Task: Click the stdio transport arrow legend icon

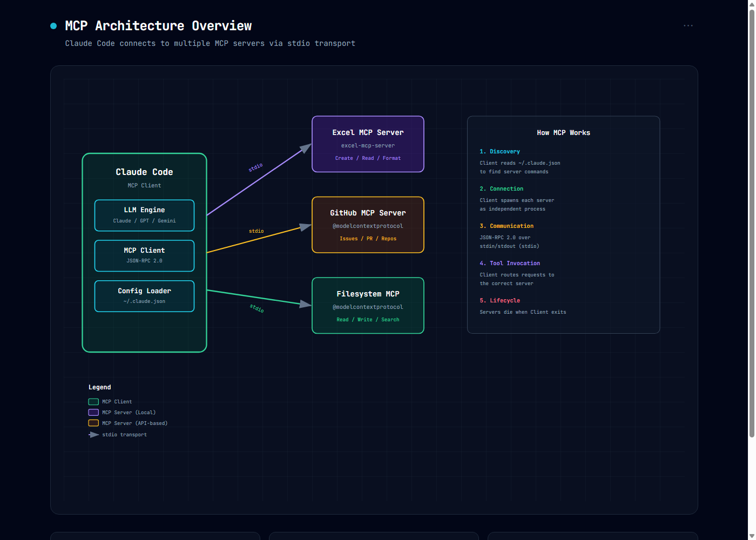Action: click(94, 435)
